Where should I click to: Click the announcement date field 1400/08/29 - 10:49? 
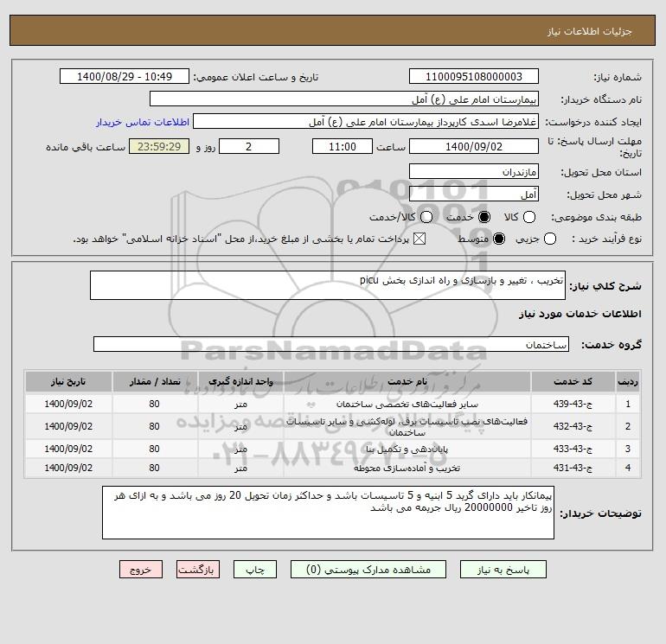click(125, 76)
